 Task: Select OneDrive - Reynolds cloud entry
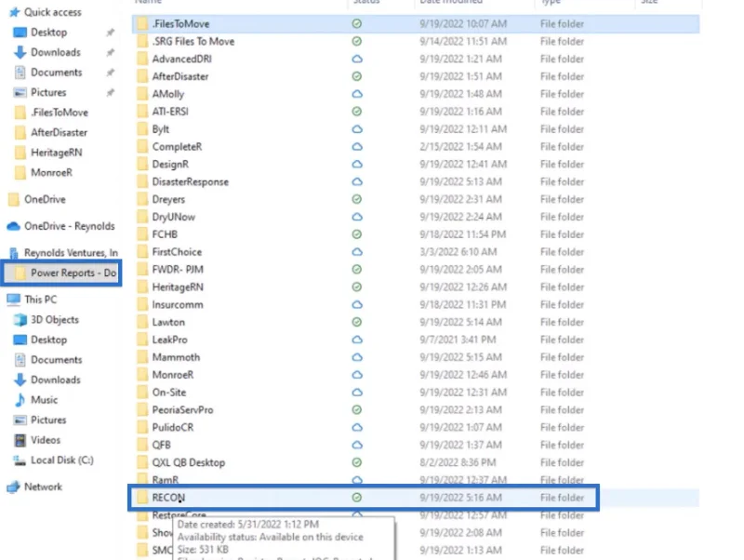[x=60, y=226]
